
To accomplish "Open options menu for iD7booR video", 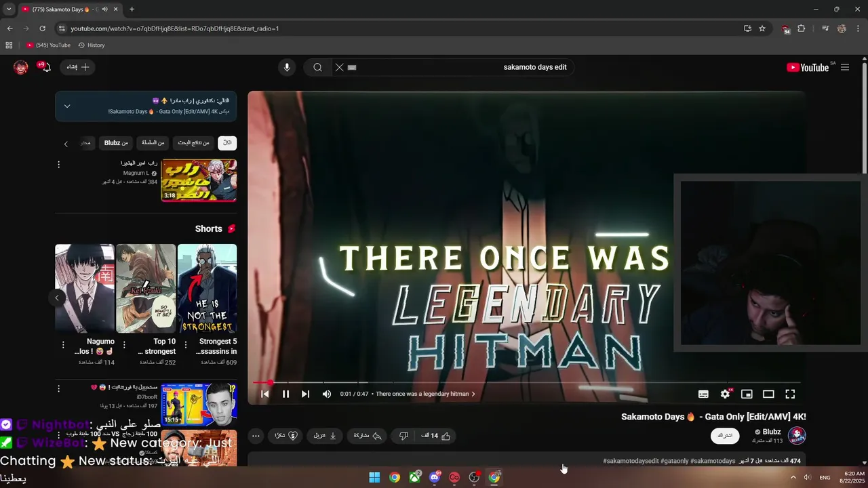I will click(x=58, y=388).
